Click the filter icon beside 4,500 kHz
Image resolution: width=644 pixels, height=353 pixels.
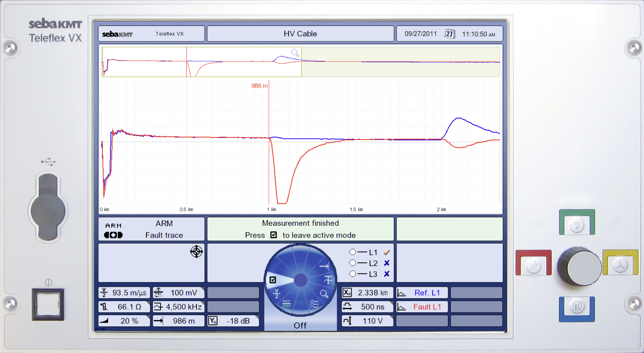[158, 306]
